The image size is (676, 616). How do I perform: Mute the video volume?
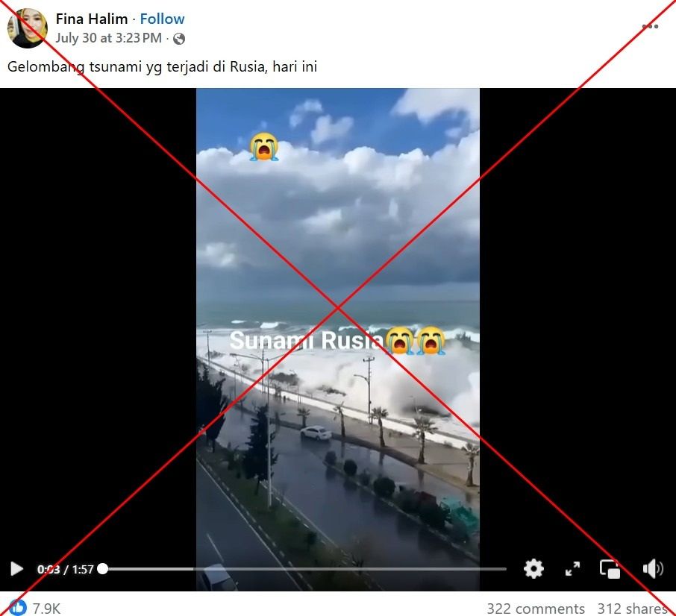[x=653, y=568]
